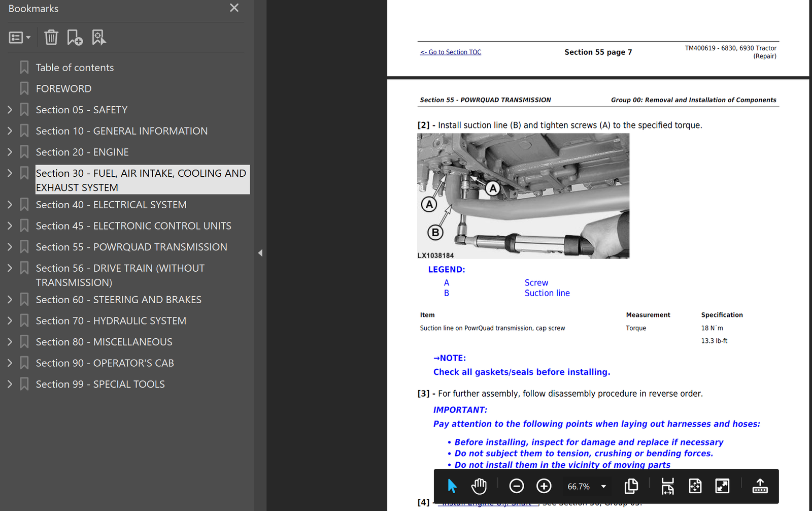Click the LX1038184 suction line photo
This screenshot has height=511, width=812.
[x=523, y=196]
